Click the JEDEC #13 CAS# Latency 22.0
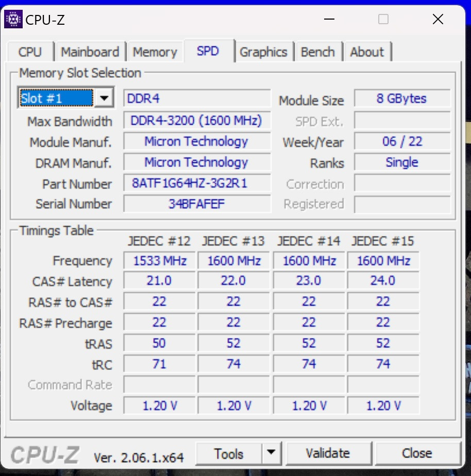Viewport: 471px width, 476px height. (233, 280)
